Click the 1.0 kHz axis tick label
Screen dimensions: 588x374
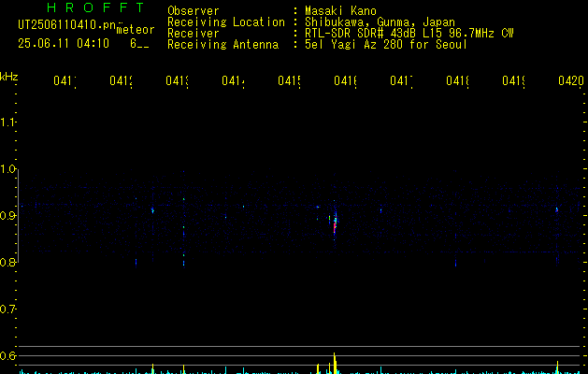tap(7, 169)
